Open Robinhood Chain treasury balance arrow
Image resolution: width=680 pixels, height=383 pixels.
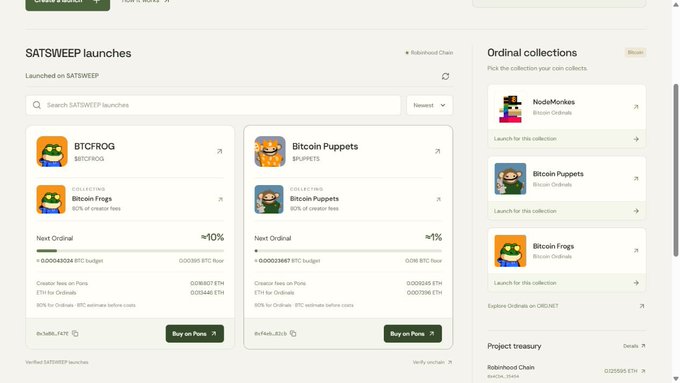(643, 371)
